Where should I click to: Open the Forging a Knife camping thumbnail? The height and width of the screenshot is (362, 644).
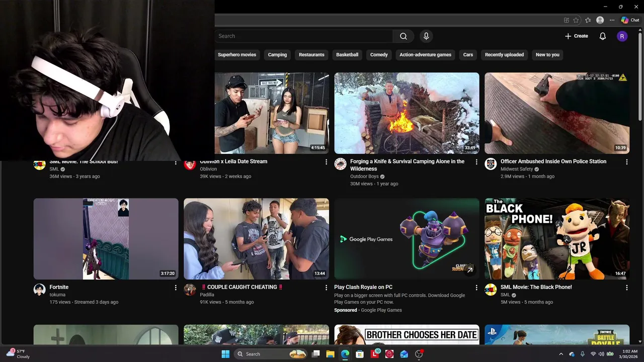coord(407,113)
